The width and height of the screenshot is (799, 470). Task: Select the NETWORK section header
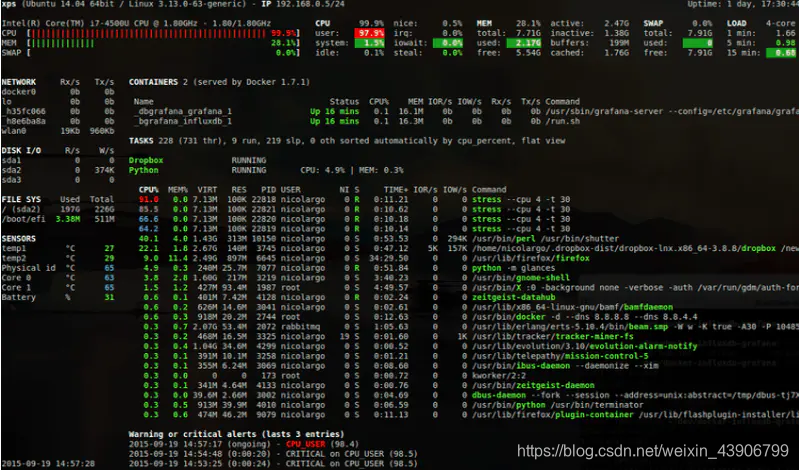(x=19, y=82)
